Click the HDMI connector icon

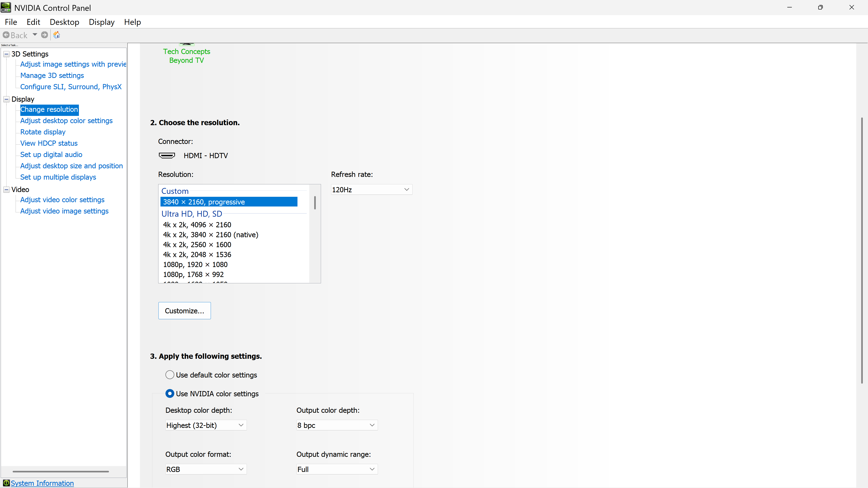(167, 155)
